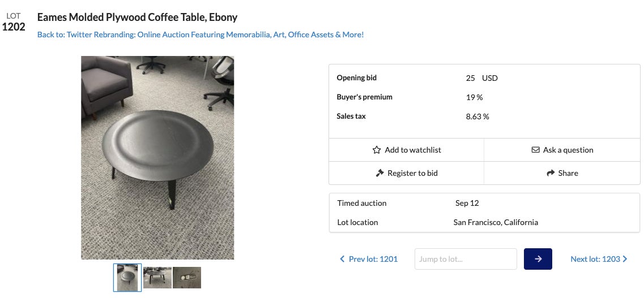Go back to Twitter Rebranding auction link
The width and height of the screenshot is (644, 298).
(201, 34)
